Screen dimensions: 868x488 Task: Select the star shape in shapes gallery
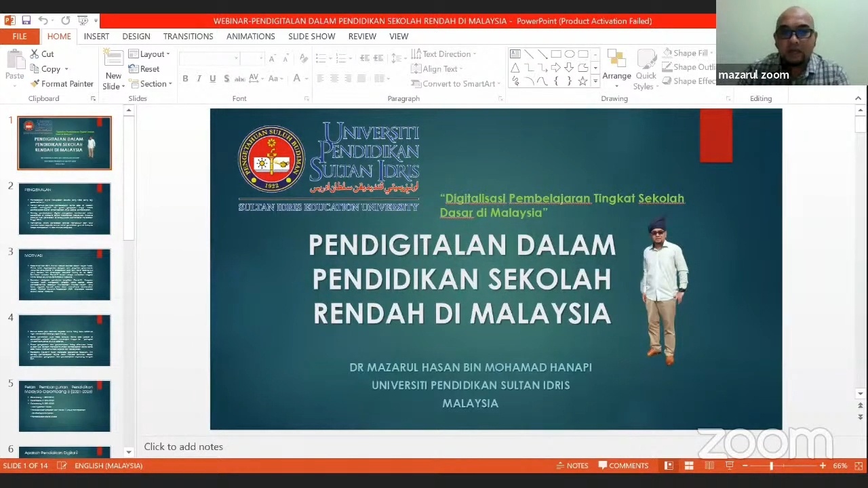(x=583, y=81)
